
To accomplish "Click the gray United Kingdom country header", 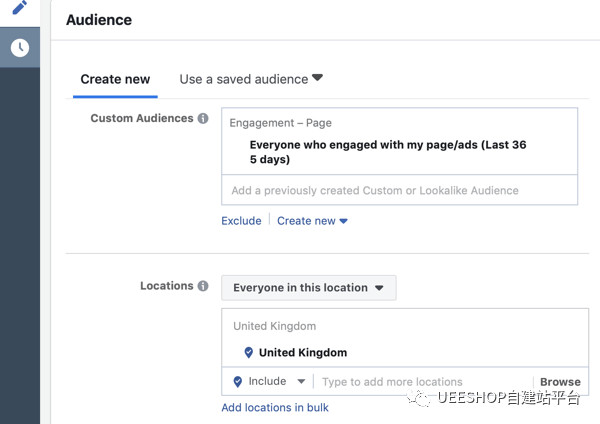I will click(x=274, y=326).
